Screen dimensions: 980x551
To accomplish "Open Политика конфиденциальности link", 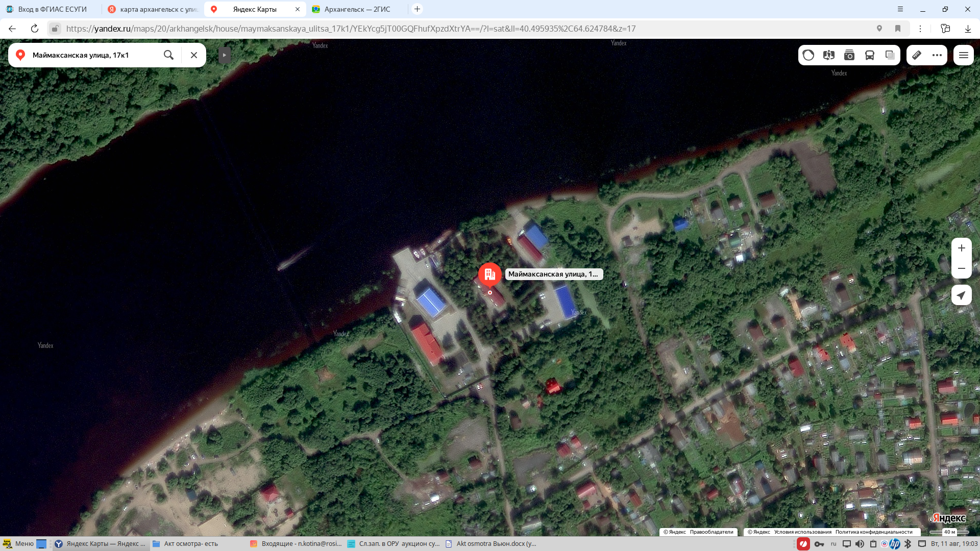I will pyautogui.click(x=874, y=532).
